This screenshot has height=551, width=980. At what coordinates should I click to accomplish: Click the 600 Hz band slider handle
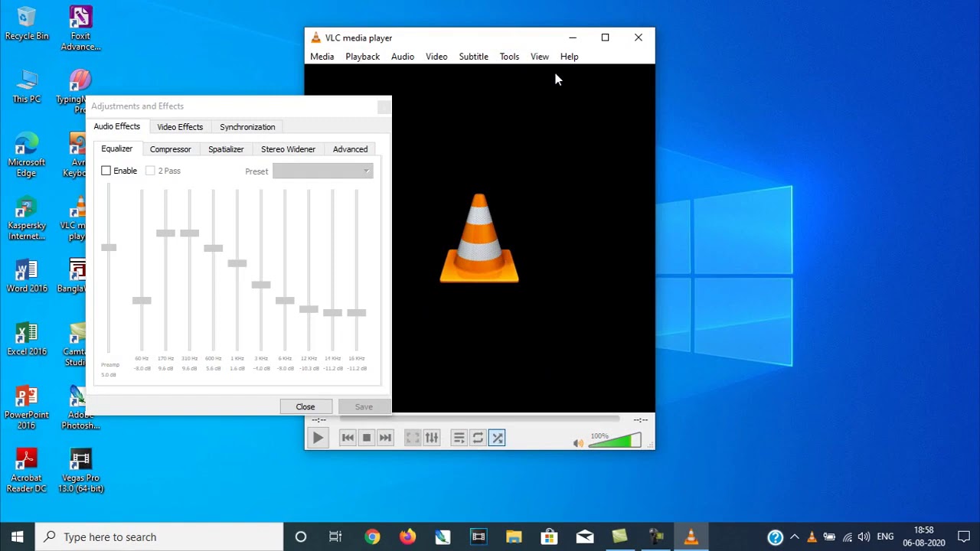click(x=213, y=248)
